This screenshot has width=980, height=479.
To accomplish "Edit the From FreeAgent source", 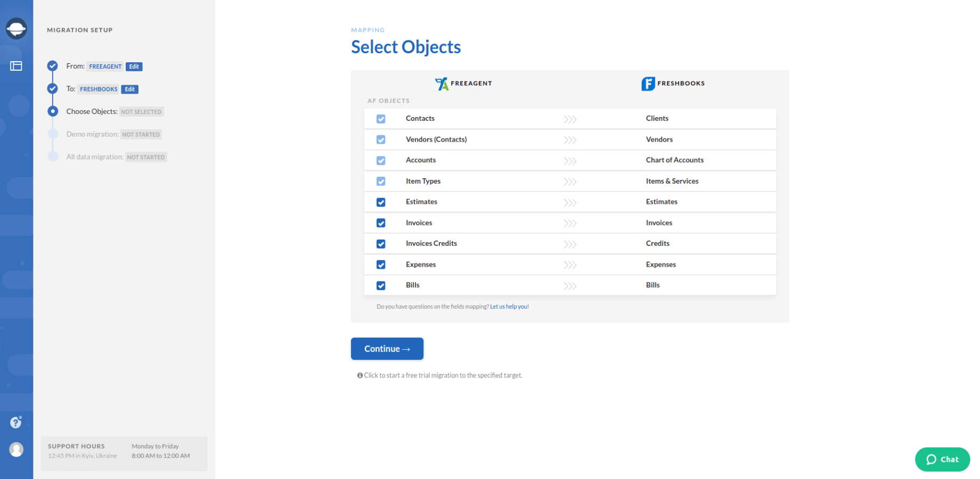I will [x=134, y=67].
